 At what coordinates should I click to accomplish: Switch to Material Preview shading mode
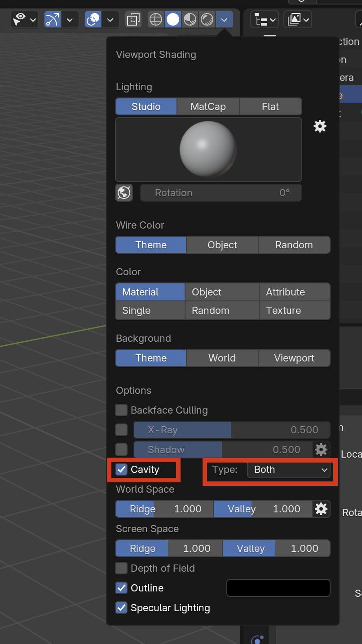click(x=190, y=20)
